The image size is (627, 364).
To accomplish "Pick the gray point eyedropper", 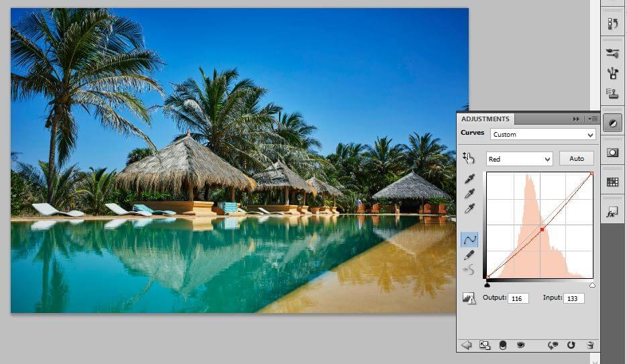I will click(469, 194).
